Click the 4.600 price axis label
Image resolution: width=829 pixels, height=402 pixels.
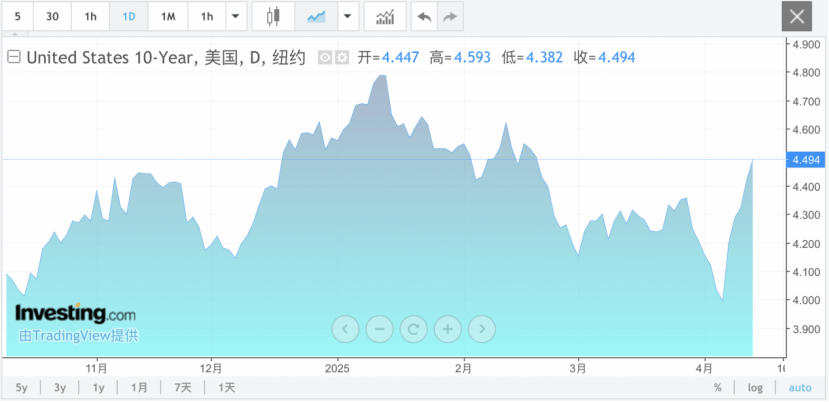(806, 130)
